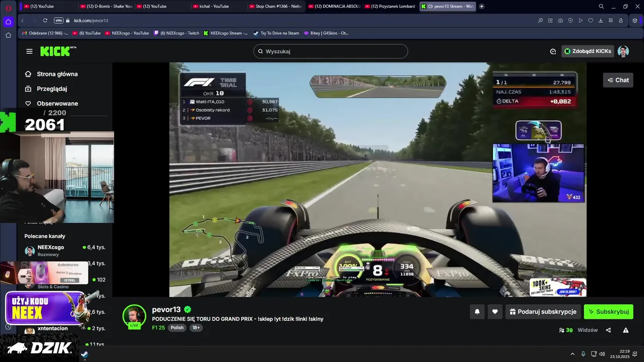The width and height of the screenshot is (644, 362).
Task: Open the Kick user avatar menu
Action: tap(623, 51)
